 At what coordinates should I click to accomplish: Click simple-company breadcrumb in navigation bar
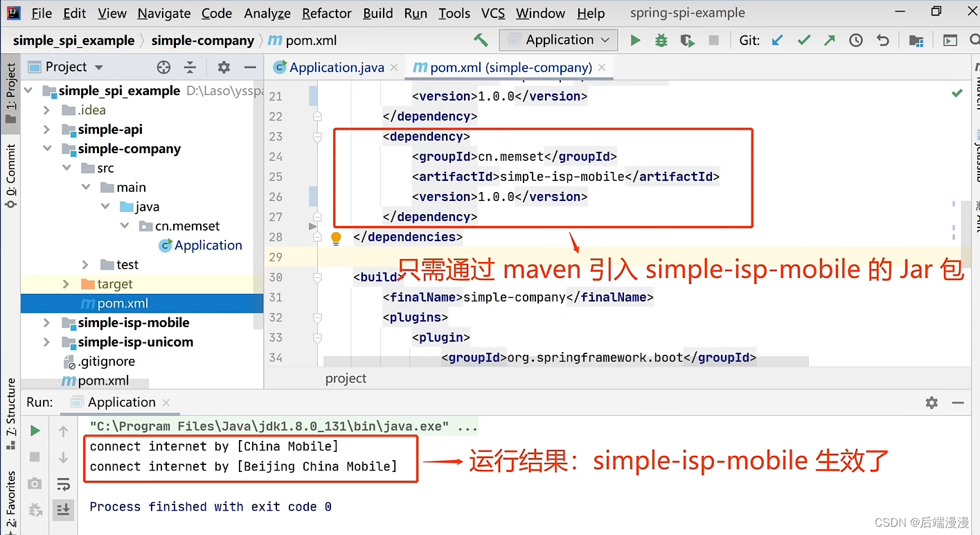[x=202, y=40]
